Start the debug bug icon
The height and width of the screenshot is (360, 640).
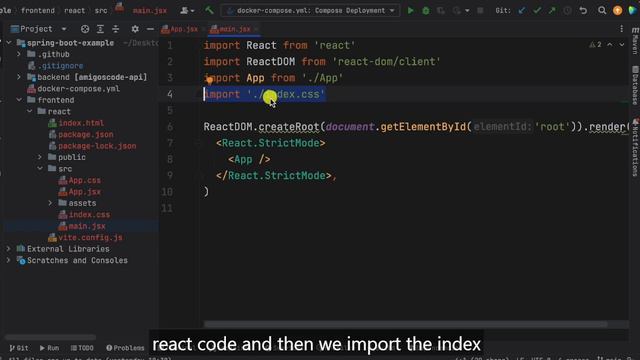426,11
